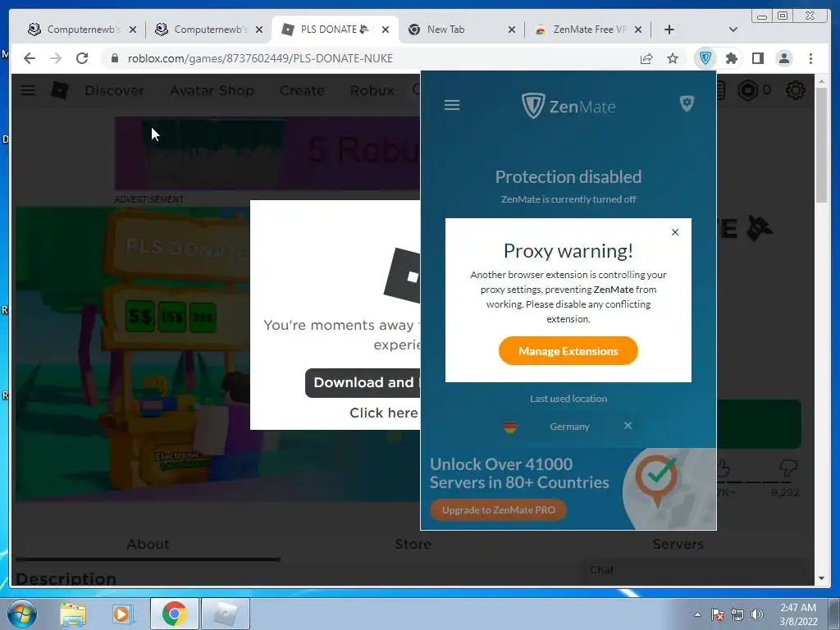Show hidden system tray icons
This screenshot has width=840, height=630.
[697, 614]
